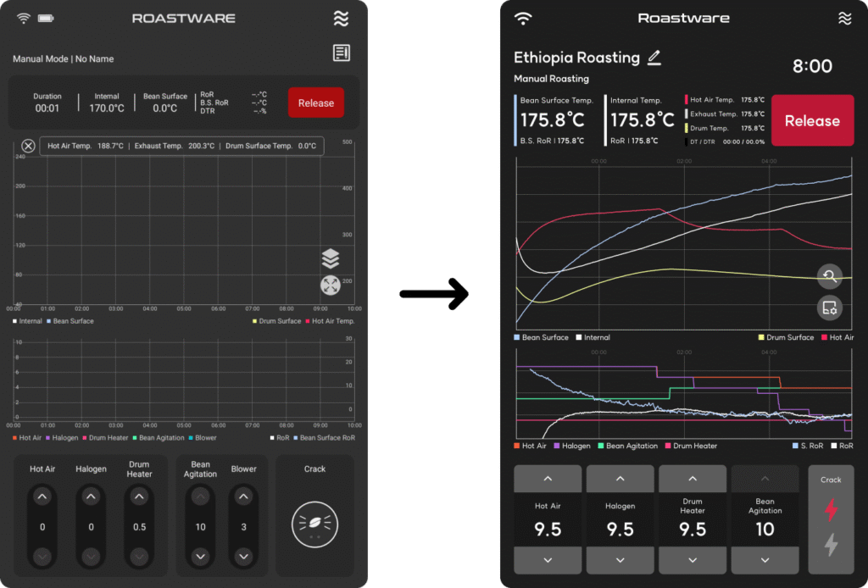The width and height of the screenshot is (868, 588).
Task: Increase Drum Heater with the round up arrow
Action: tap(140, 496)
